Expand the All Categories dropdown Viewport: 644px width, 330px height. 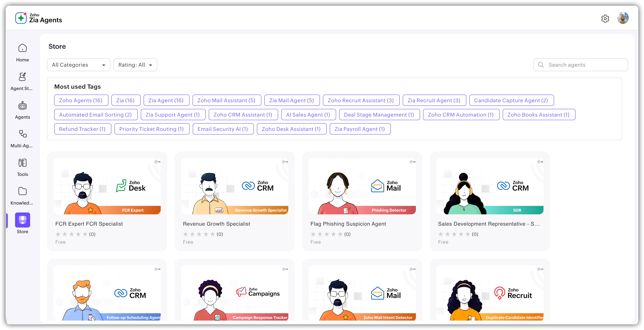pyautogui.click(x=78, y=65)
